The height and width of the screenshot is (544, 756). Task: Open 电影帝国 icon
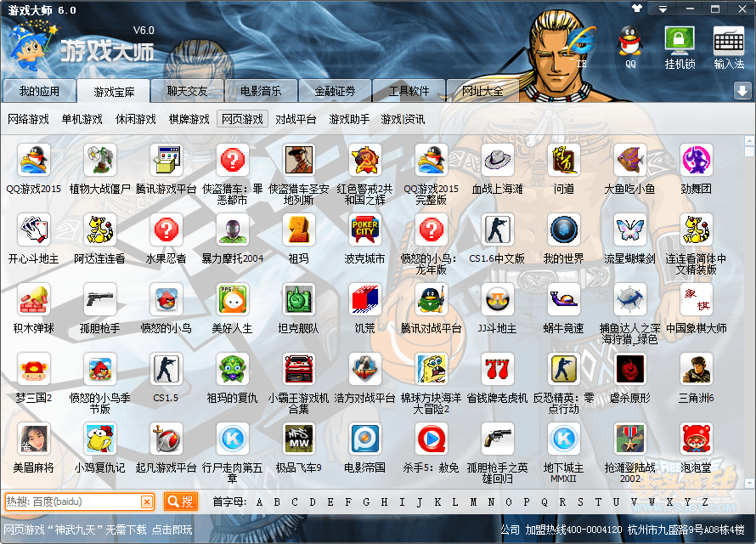[365, 439]
